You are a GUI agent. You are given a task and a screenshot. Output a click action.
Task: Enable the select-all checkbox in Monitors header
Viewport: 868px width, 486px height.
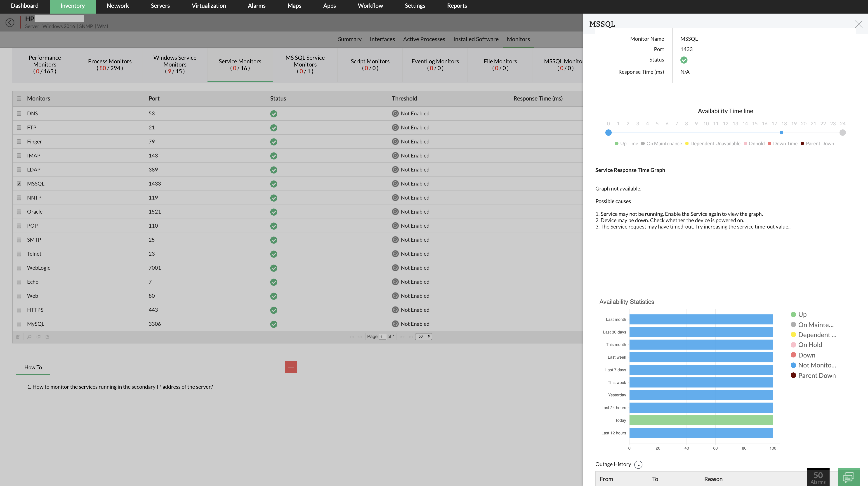click(x=19, y=98)
